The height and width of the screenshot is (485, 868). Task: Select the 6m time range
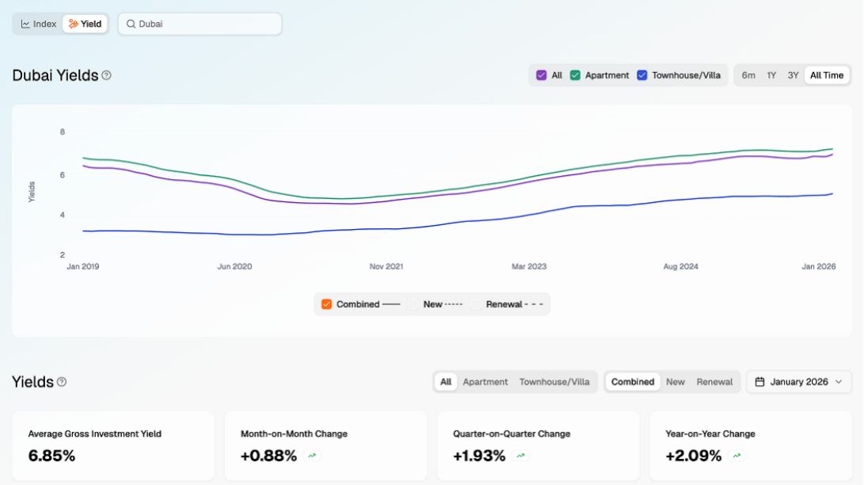click(x=748, y=75)
